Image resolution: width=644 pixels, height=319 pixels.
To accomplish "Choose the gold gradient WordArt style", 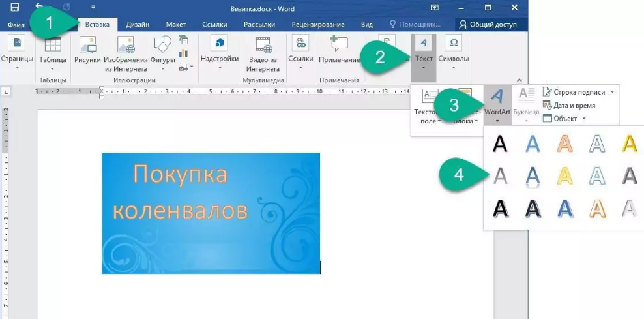I will [629, 144].
